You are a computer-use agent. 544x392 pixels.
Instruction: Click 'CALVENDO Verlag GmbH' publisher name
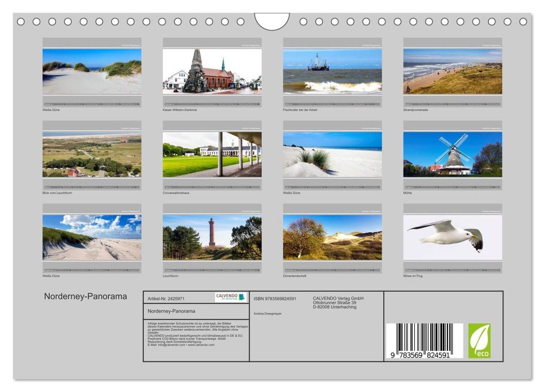pos(338,298)
